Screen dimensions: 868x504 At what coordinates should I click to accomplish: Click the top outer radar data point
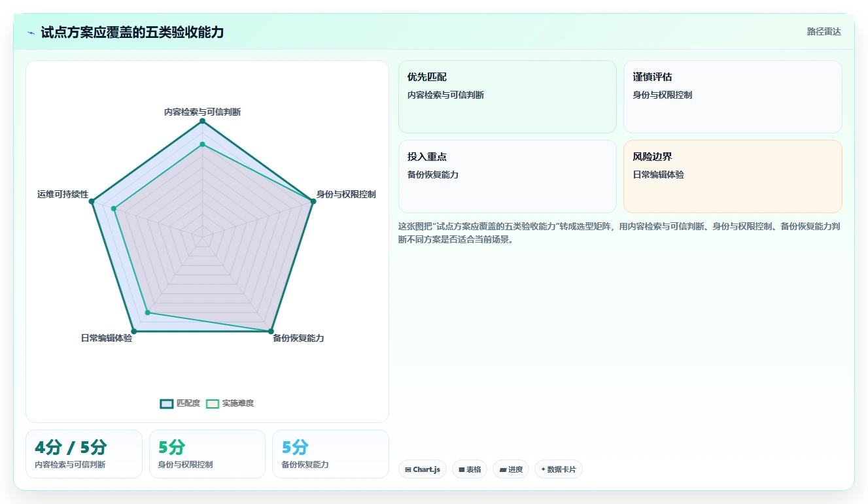click(202, 121)
